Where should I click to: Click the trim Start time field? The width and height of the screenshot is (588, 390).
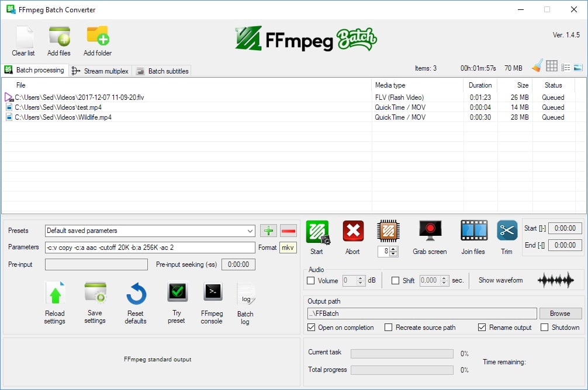coord(565,228)
